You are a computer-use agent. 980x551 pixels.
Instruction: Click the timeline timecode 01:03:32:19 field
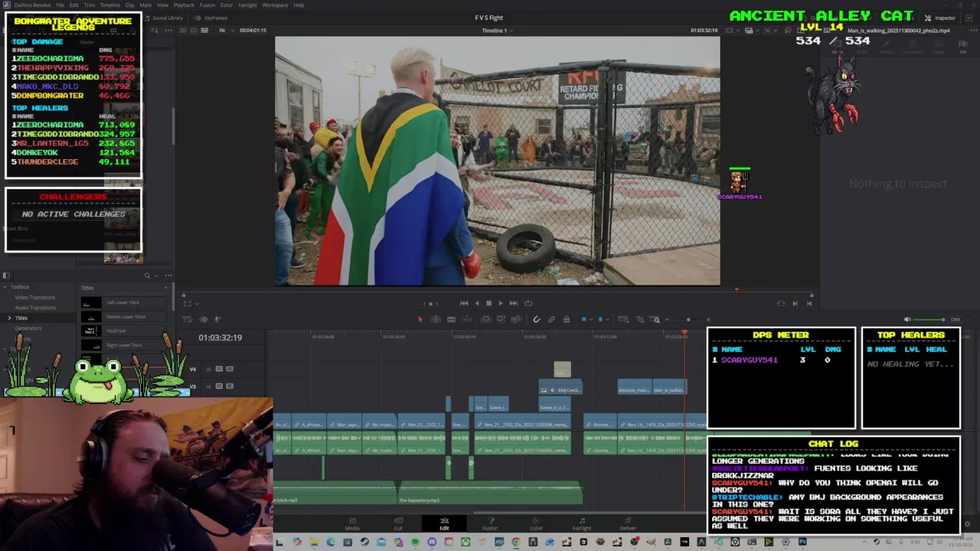(x=220, y=337)
